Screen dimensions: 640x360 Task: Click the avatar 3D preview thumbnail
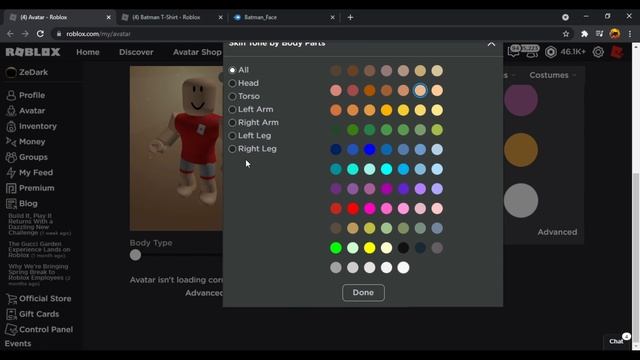[176, 149]
